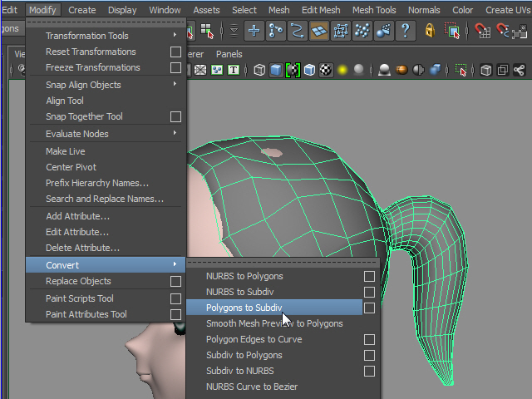The image size is (532, 399).
Task: Toggle the wireframe cube shading icon
Action: pyautogui.click(x=259, y=70)
